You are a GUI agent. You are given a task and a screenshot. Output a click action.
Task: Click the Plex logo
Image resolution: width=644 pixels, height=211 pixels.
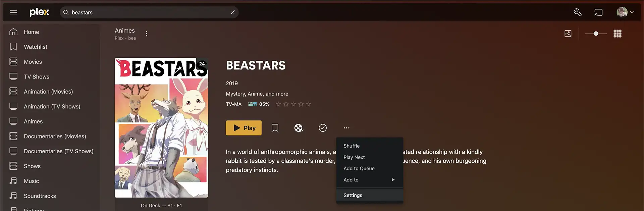click(39, 12)
